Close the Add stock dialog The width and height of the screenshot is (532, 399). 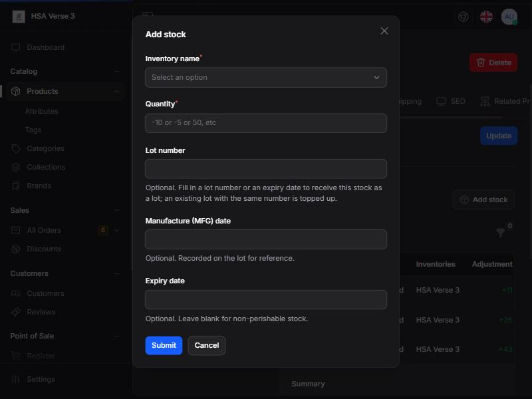(x=384, y=31)
